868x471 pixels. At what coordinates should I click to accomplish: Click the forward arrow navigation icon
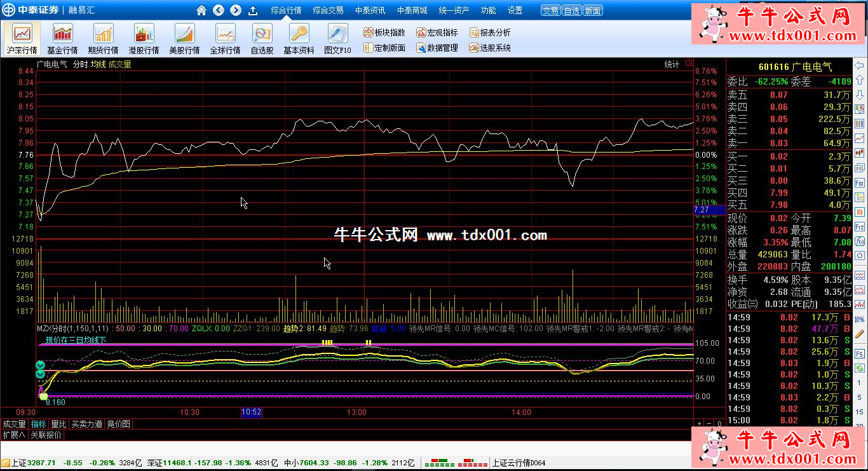coord(236,10)
